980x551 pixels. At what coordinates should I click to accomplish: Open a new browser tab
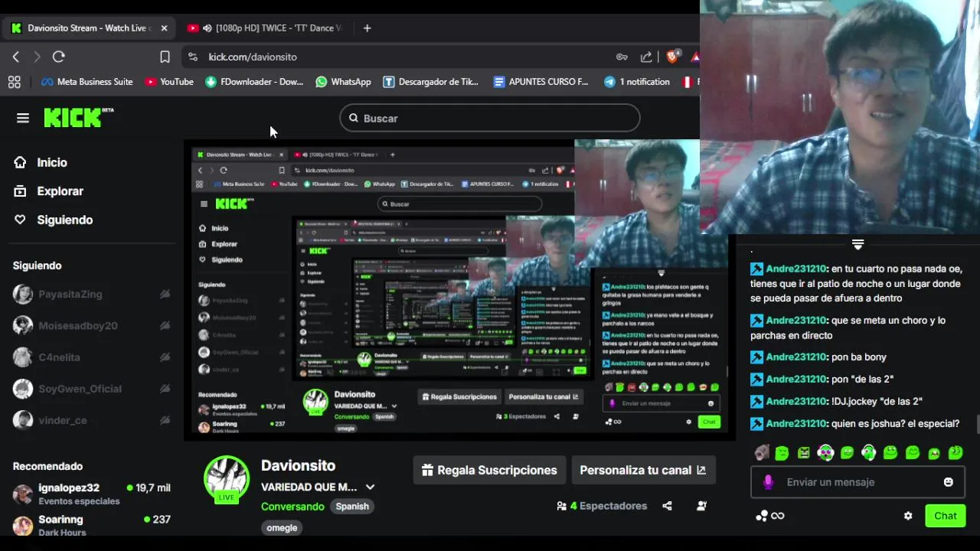[367, 28]
